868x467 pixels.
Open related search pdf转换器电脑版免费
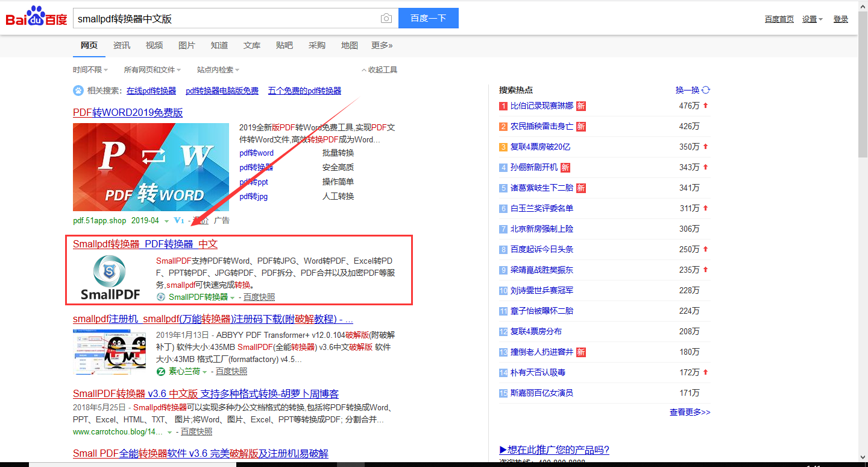pos(222,91)
